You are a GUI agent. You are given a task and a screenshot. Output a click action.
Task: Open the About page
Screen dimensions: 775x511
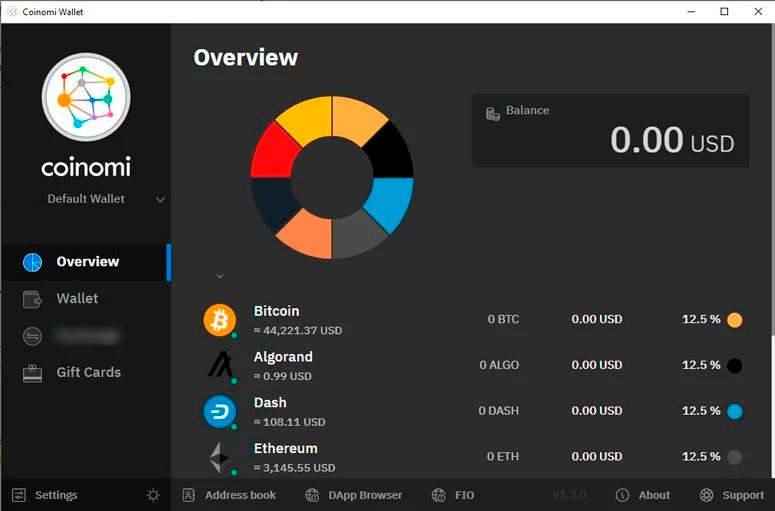coord(643,495)
